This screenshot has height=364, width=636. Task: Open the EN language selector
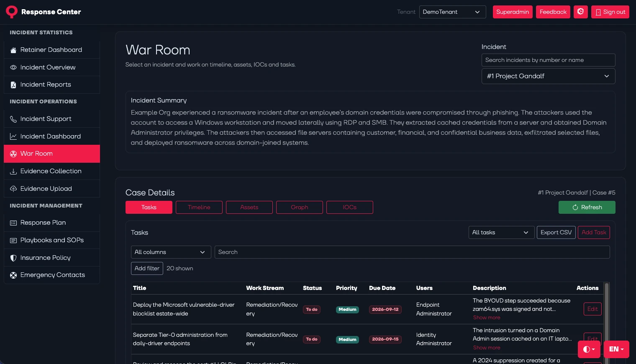(x=616, y=349)
